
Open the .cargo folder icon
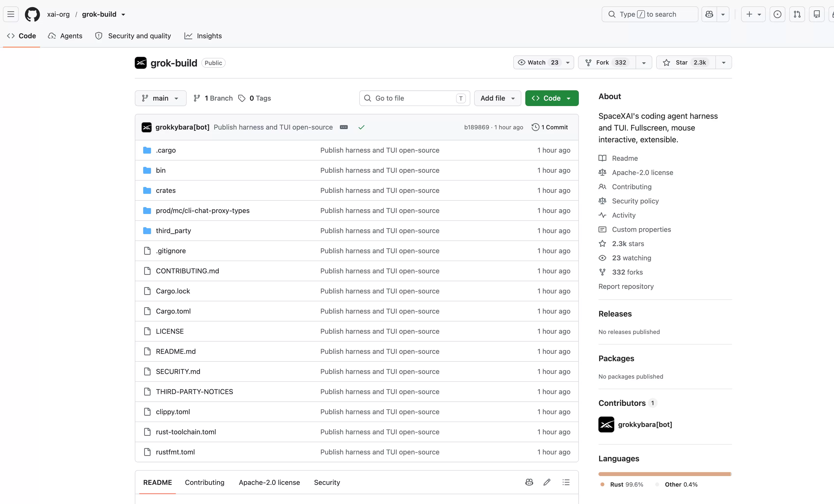pyautogui.click(x=147, y=150)
